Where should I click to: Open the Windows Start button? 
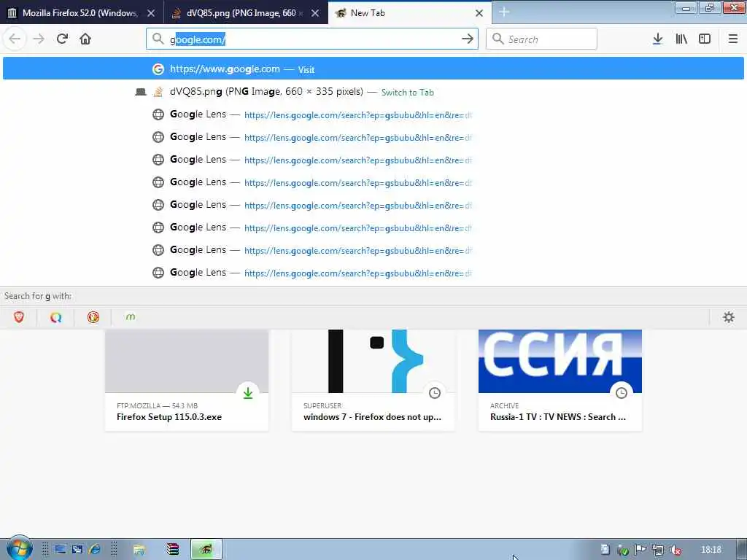(x=18, y=548)
